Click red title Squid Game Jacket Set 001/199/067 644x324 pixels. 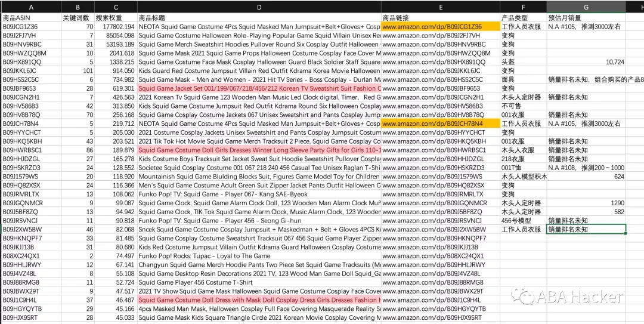[x=259, y=88]
